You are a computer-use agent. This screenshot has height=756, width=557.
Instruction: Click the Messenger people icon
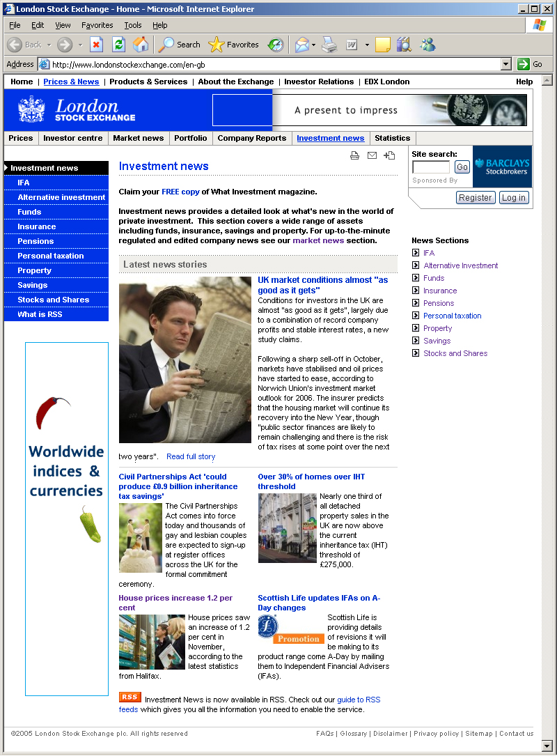click(x=427, y=45)
